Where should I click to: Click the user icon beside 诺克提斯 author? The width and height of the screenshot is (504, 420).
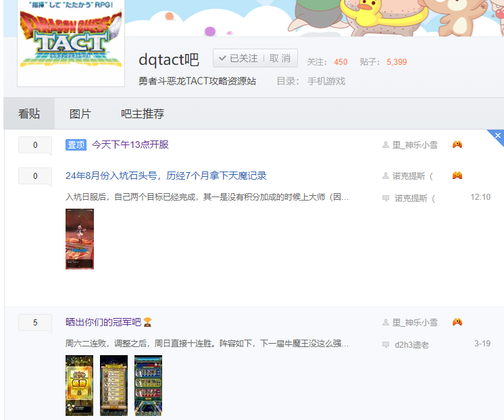point(386,176)
